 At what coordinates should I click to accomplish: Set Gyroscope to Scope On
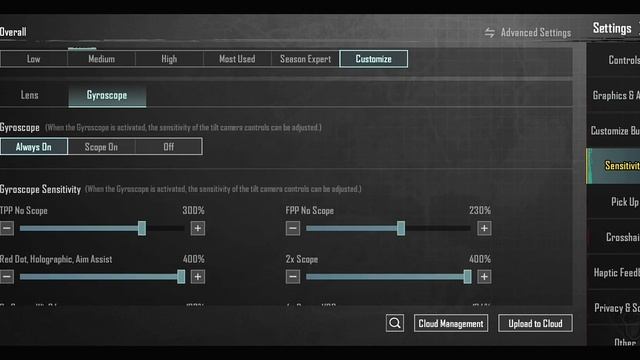point(101,147)
